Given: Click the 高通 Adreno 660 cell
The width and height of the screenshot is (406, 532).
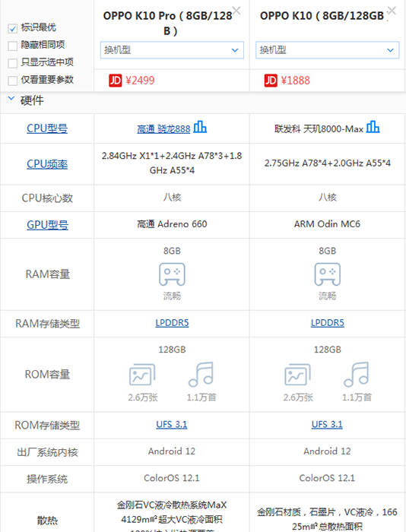Looking at the screenshot, I should tap(172, 224).
